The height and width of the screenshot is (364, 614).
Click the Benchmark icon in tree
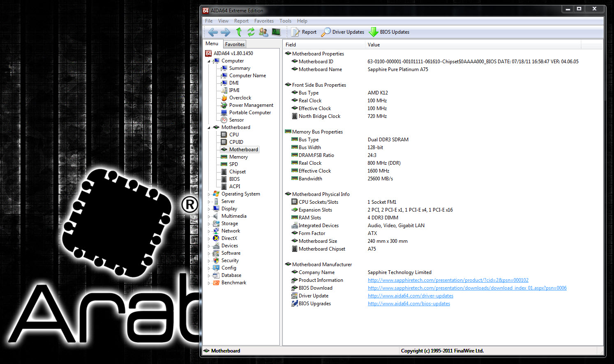pos(216,283)
